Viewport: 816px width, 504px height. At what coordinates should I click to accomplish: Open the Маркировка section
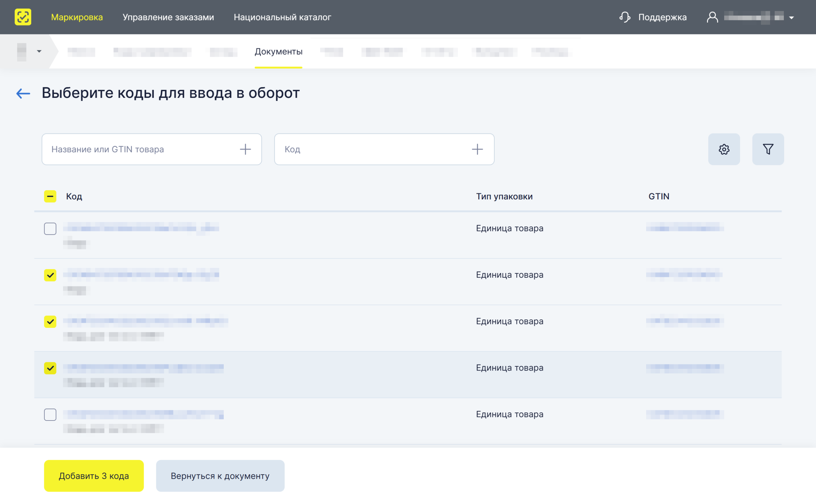click(x=77, y=17)
